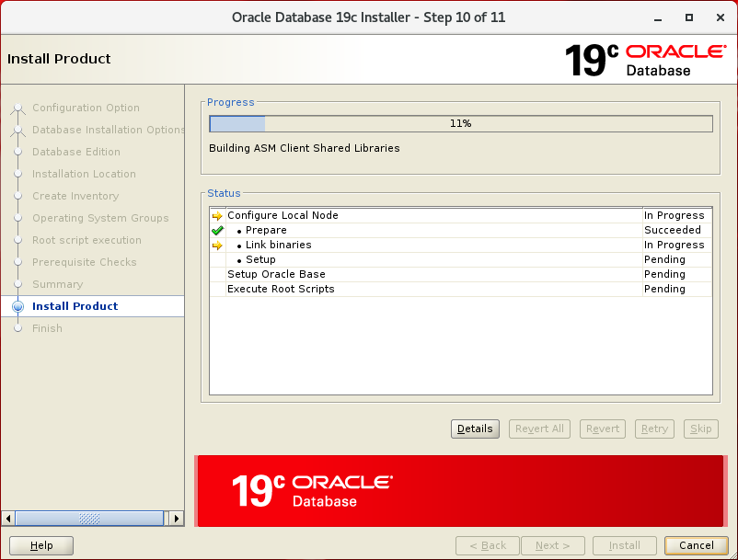The width and height of the screenshot is (738, 560).
Task: Click the Next button
Action: (553, 545)
